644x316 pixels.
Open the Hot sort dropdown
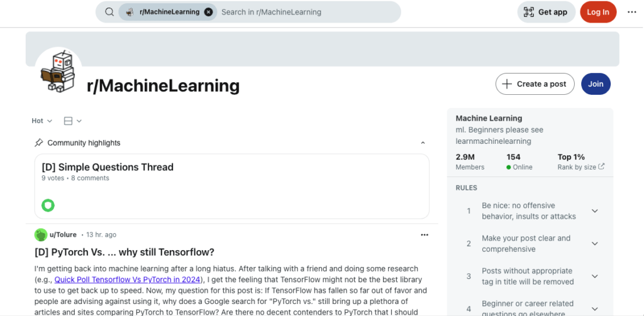pyautogui.click(x=42, y=121)
